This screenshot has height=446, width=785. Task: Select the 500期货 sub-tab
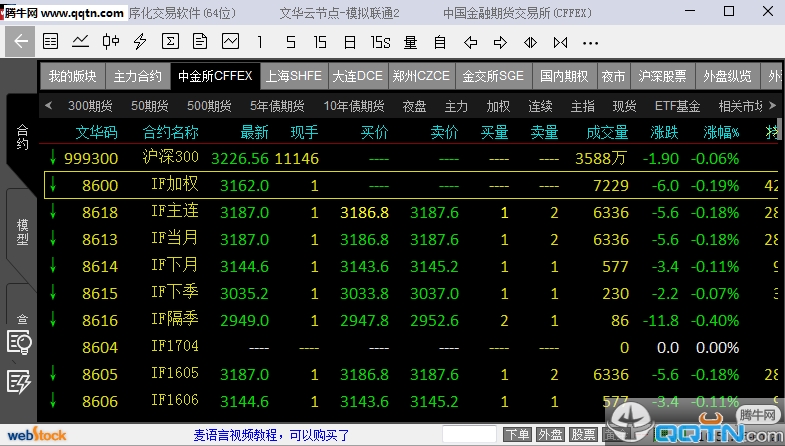pos(209,106)
